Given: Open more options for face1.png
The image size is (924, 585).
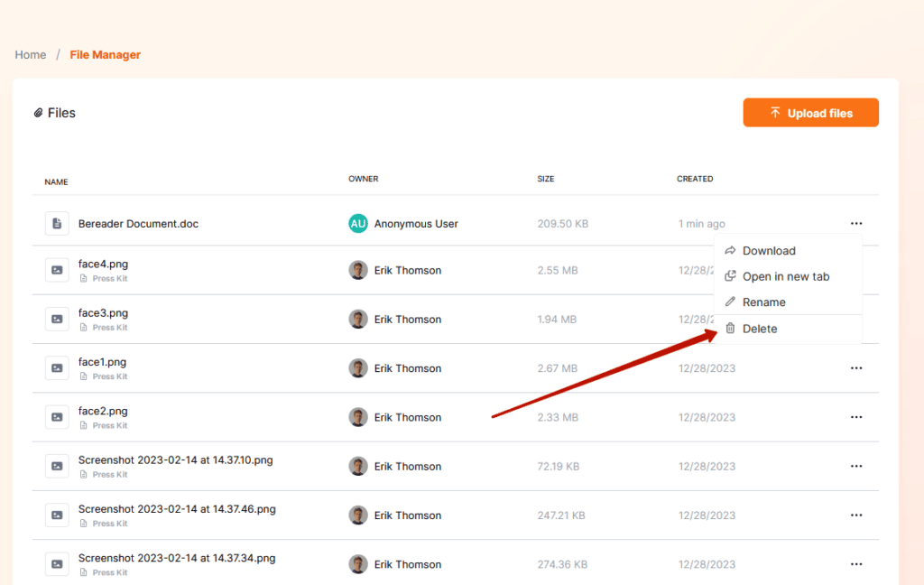Looking at the screenshot, I should coord(856,368).
